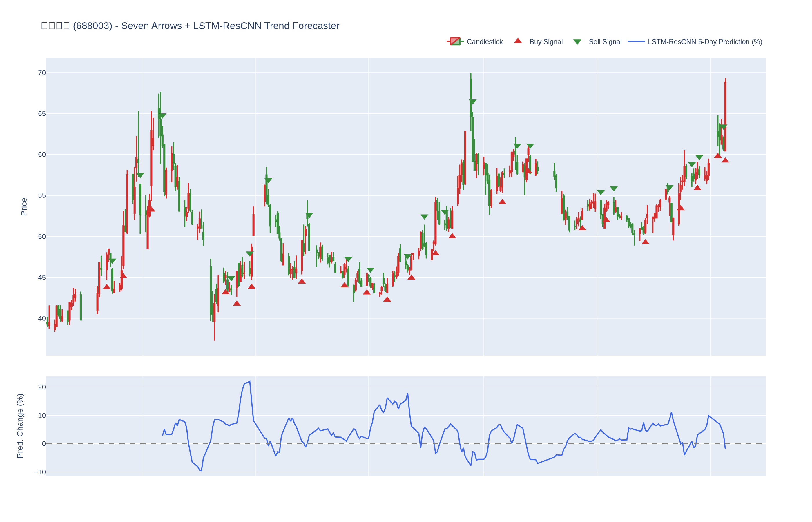The image size is (812, 522).
Task: Click the green Sell Signal triangle in legend
Action: pyautogui.click(x=577, y=42)
